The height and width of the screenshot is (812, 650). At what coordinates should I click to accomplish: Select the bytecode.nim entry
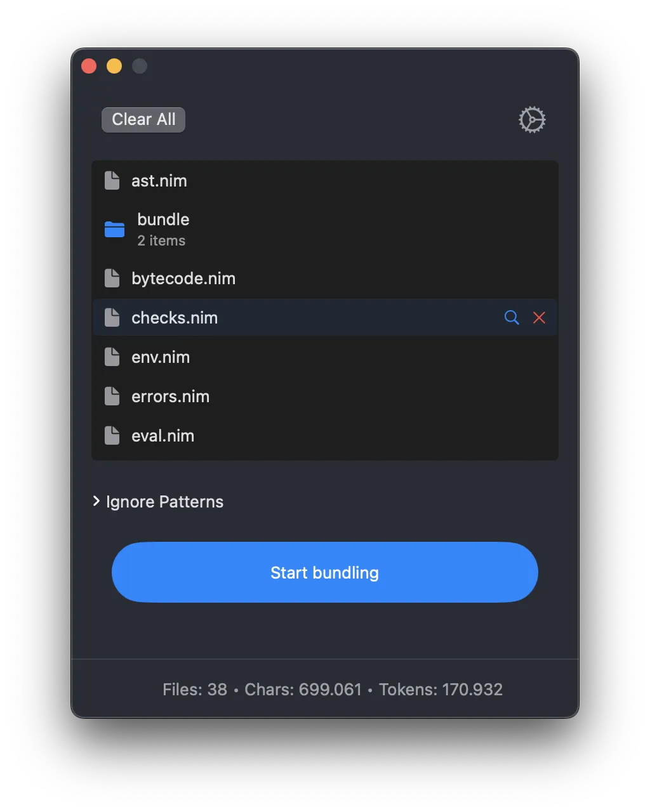pyautogui.click(x=325, y=278)
